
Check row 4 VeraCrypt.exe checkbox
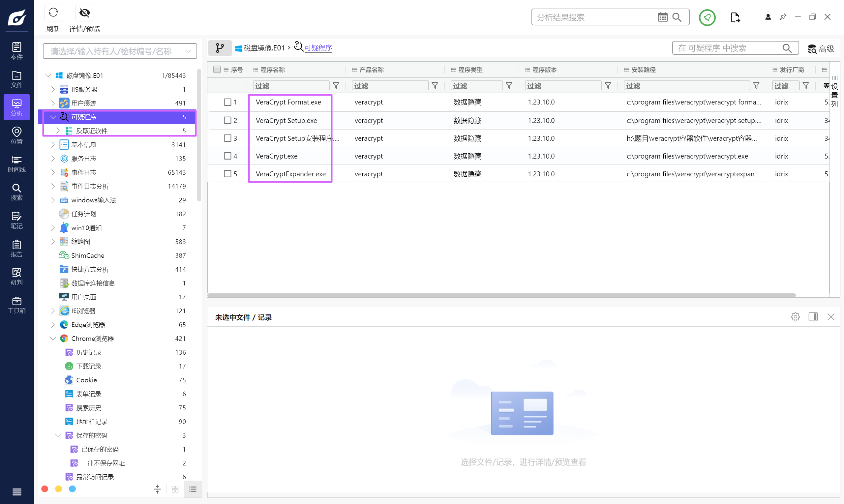(x=227, y=156)
